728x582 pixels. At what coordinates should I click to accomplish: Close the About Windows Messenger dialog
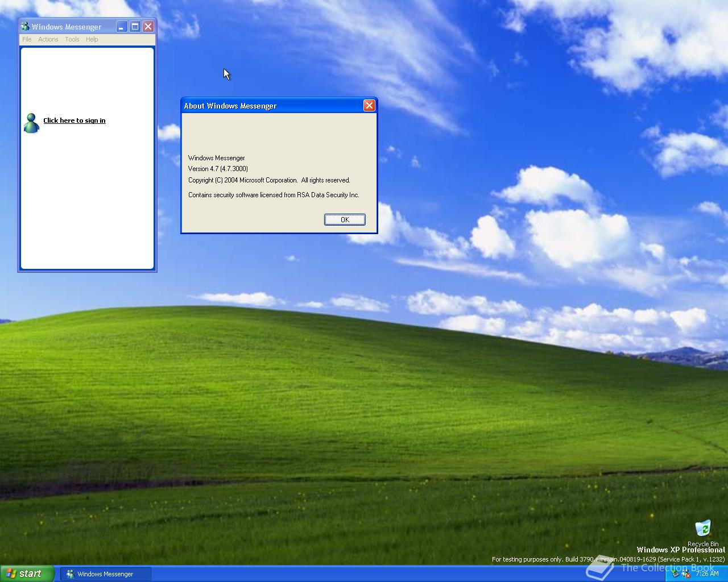pyautogui.click(x=369, y=105)
